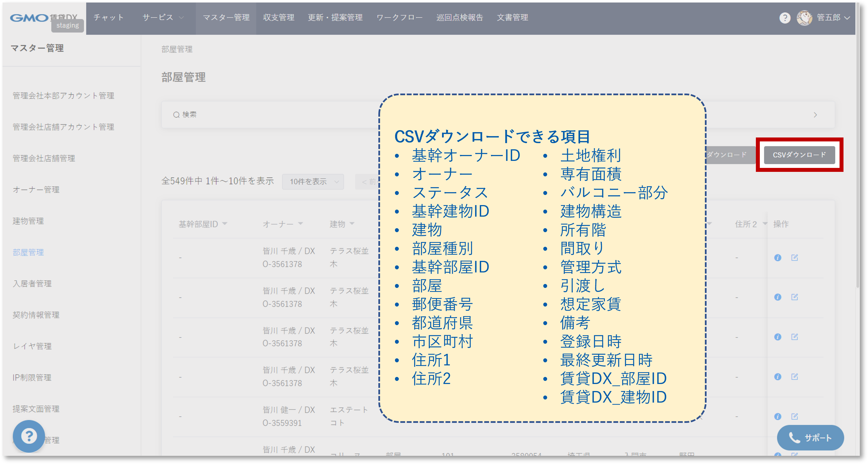Screen dimensions: 868x464
Task: Click the search magnifier icon in the search bar
Action: [x=176, y=115]
